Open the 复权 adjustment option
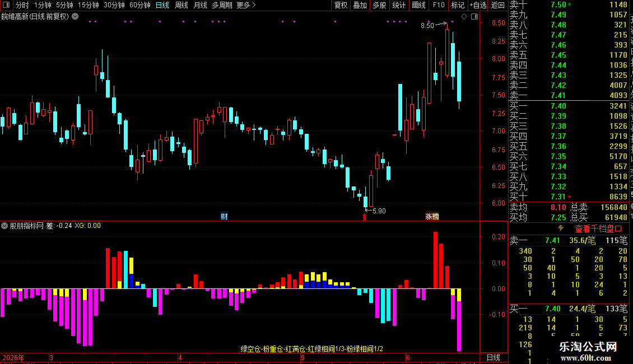Viewport: 633px width, 364px height. coord(341,5)
